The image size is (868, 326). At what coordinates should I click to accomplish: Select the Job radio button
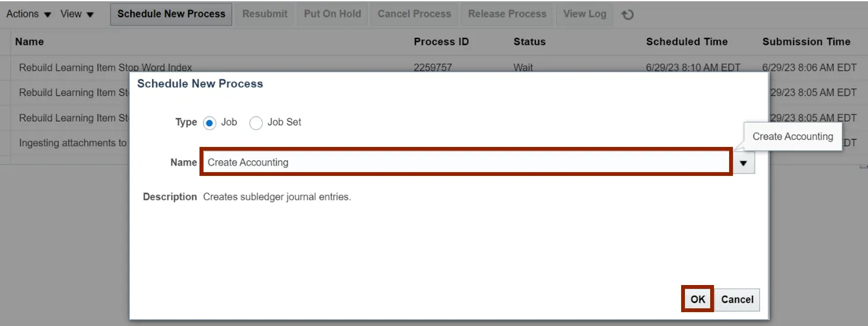210,123
